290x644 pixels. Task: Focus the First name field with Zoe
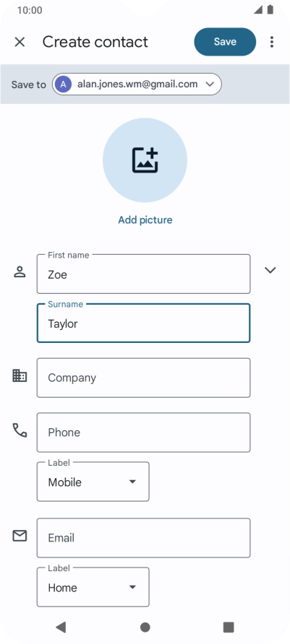coord(144,274)
